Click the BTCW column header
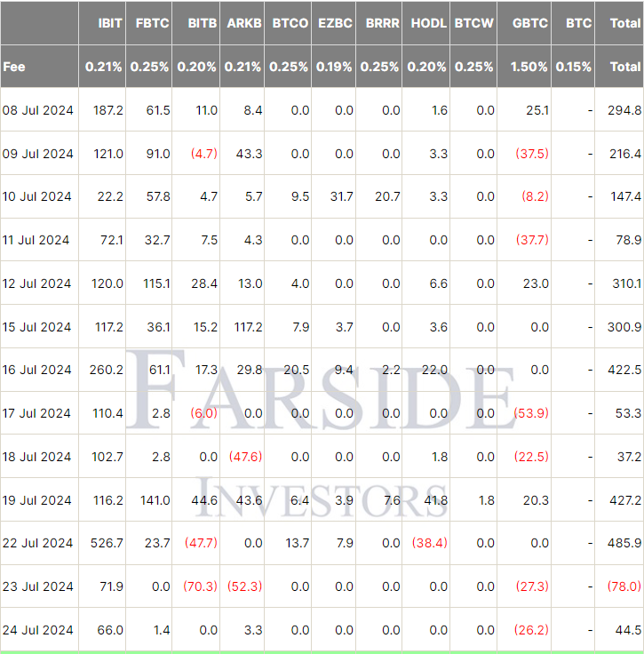 (x=474, y=23)
